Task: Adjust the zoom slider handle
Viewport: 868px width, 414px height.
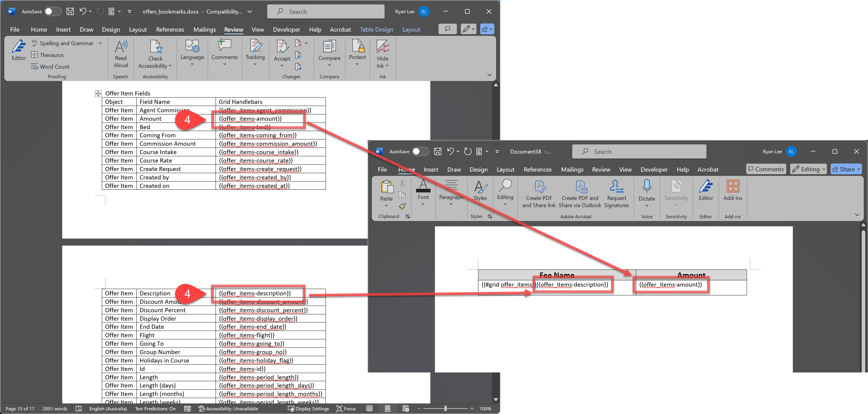Action: tap(445, 409)
